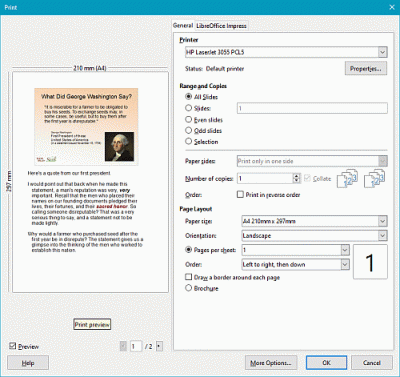400x377 pixels.
Task: Click the Properties button
Action: coord(366,68)
